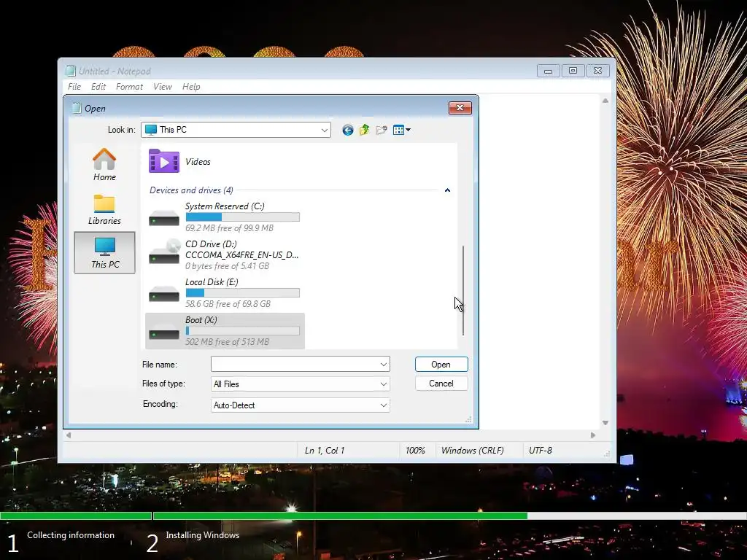
Task: Minimize the Notepad window
Action: point(549,71)
